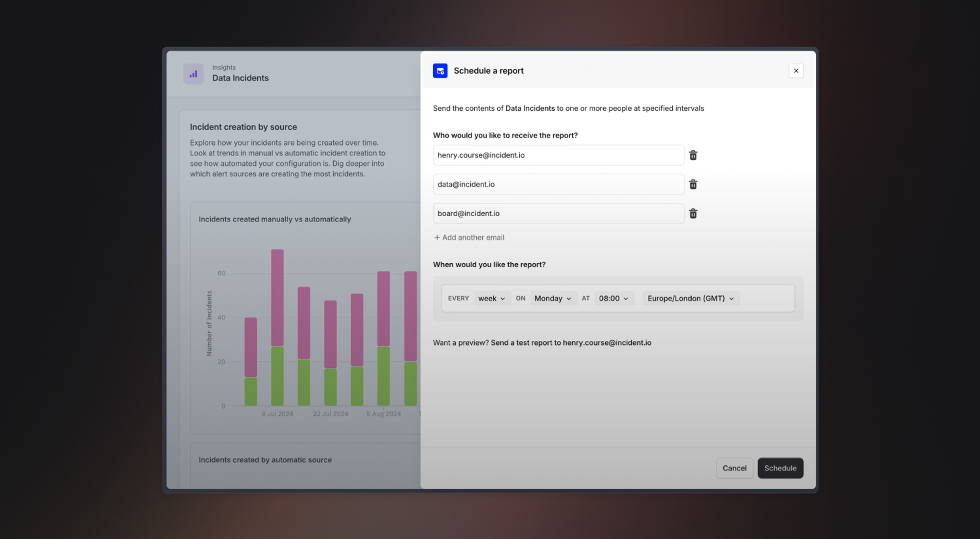Click the tallest pink bar segment
The height and width of the screenshot is (539, 980).
(277, 297)
